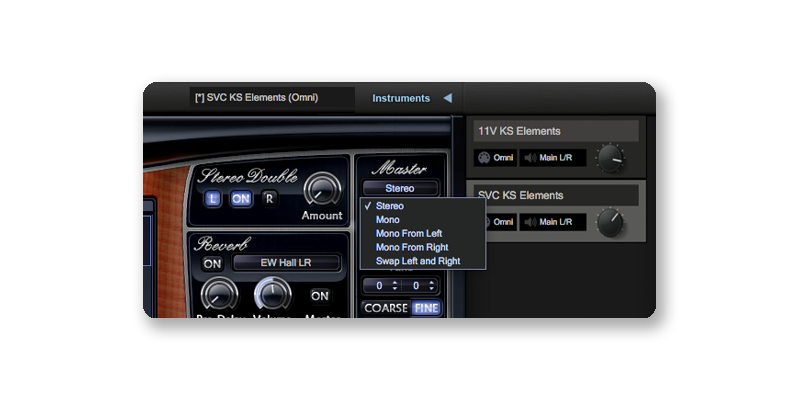Click the Stereo Double Amount knob
The image size is (800, 400).
click(x=321, y=189)
